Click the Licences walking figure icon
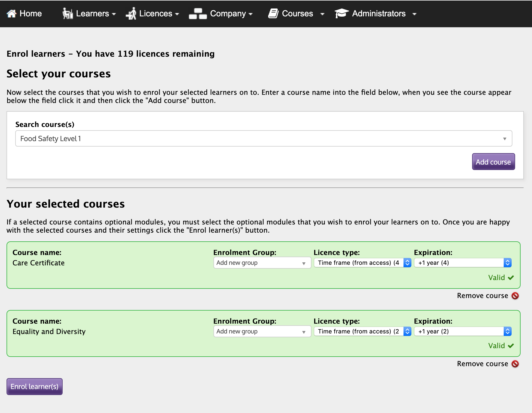Image resolution: width=532 pixels, height=413 pixels. click(x=131, y=13)
